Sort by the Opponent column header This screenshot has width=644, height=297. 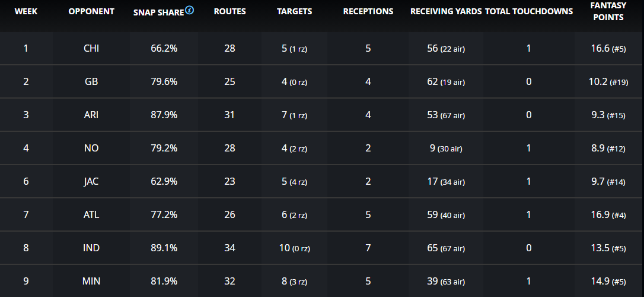click(x=91, y=12)
